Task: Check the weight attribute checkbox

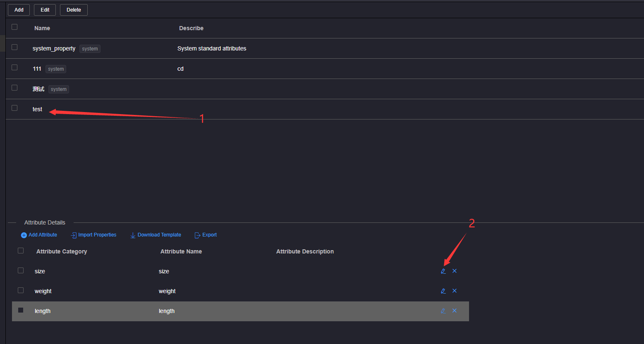Action: coord(21,290)
